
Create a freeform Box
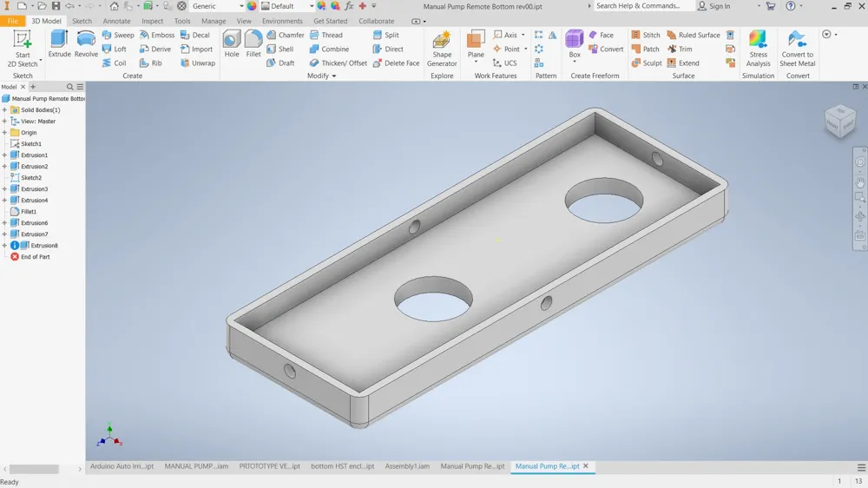pos(575,44)
